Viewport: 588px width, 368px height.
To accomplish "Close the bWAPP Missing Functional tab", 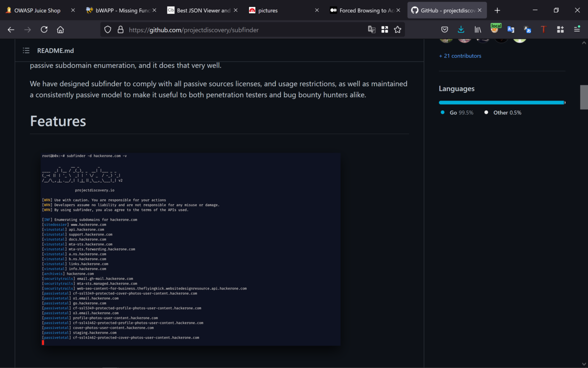I will [x=154, y=10].
